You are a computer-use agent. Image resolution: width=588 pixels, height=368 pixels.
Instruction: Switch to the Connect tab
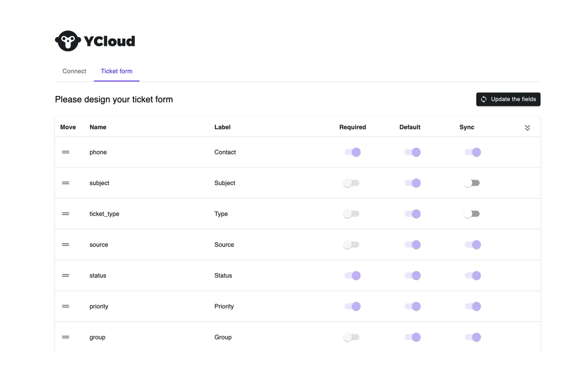[74, 71]
